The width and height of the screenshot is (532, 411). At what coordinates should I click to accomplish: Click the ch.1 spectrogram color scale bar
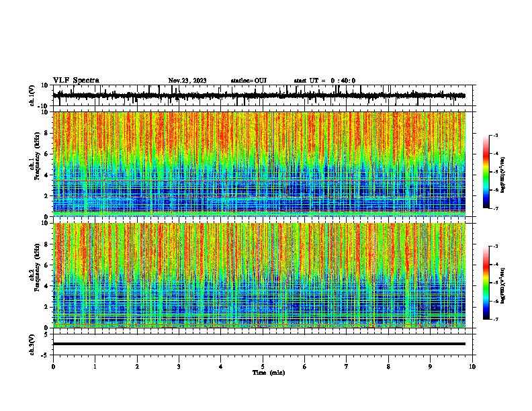pos(486,172)
